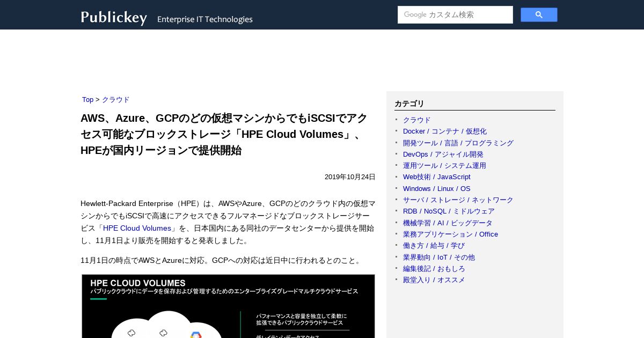Screen dimensions: 644x338
Task: Open Docker / コンテナ / 仮想化 category
Action: 445,131
